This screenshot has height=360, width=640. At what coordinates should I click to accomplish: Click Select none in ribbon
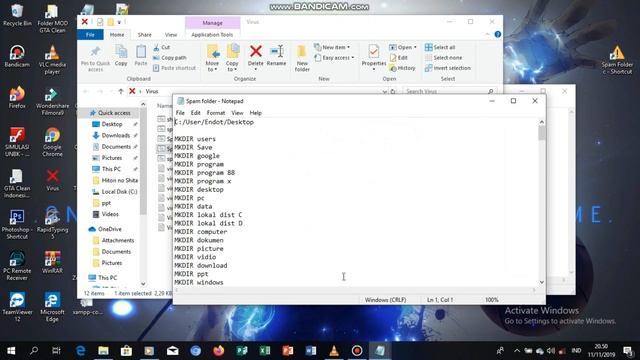[444, 58]
